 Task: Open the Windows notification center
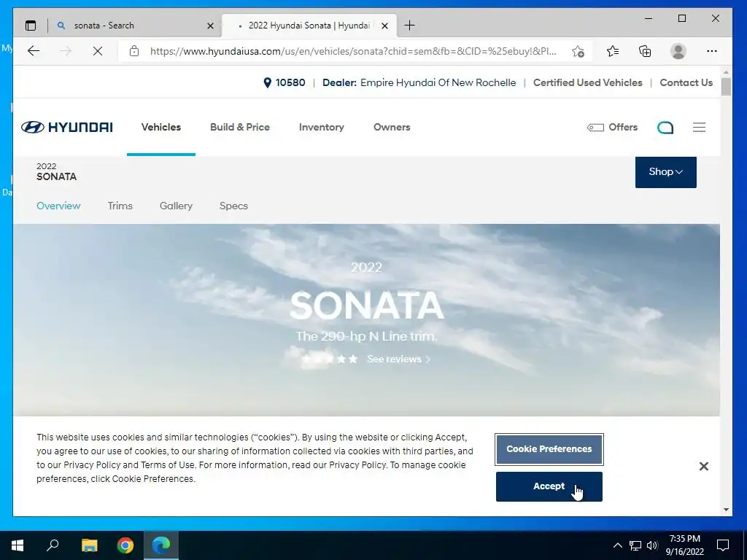click(723, 545)
